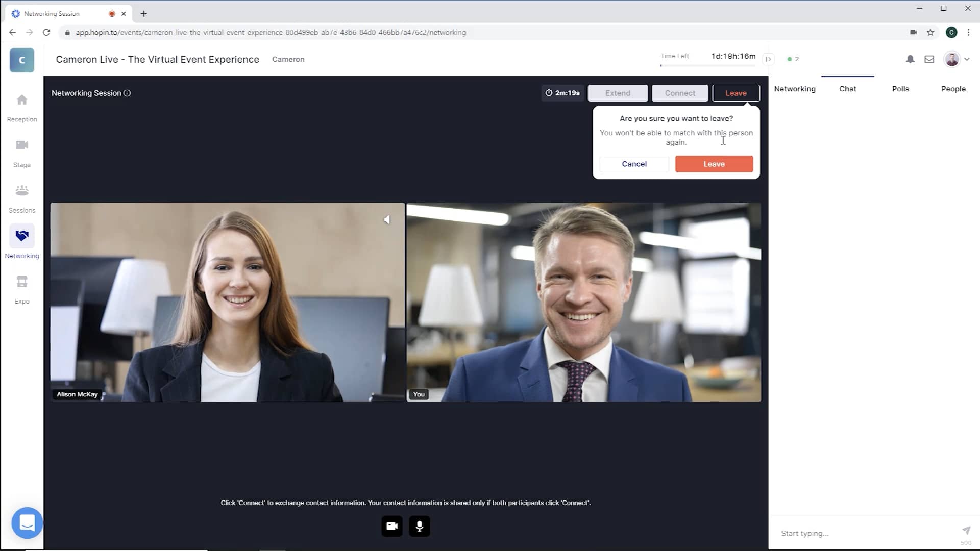Extend the networking session
Image resolution: width=980 pixels, height=551 pixels.
[x=618, y=93]
